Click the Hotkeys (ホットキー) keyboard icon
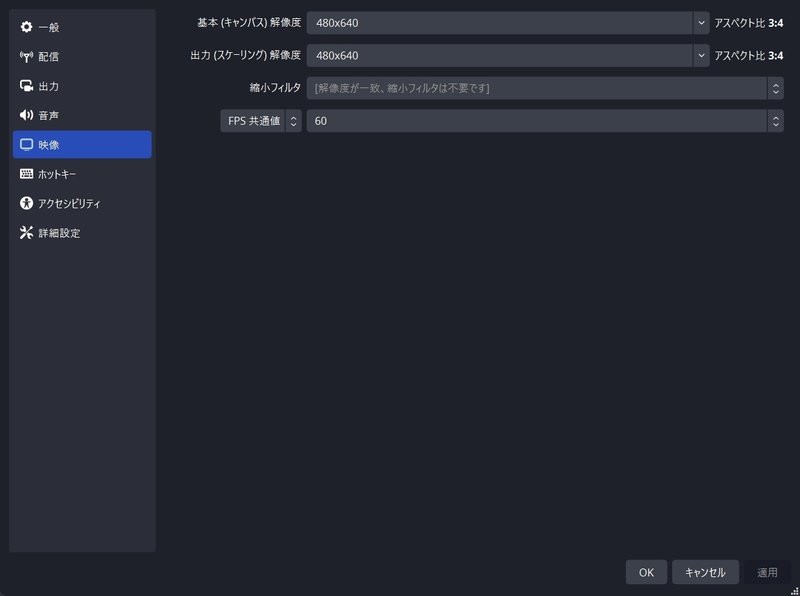The height and width of the screenshot is (596, 800). click(x=26, y=173)
